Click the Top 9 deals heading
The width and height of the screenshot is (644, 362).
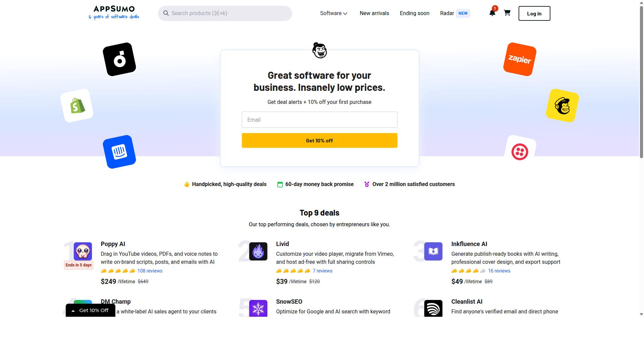(319, 213)
